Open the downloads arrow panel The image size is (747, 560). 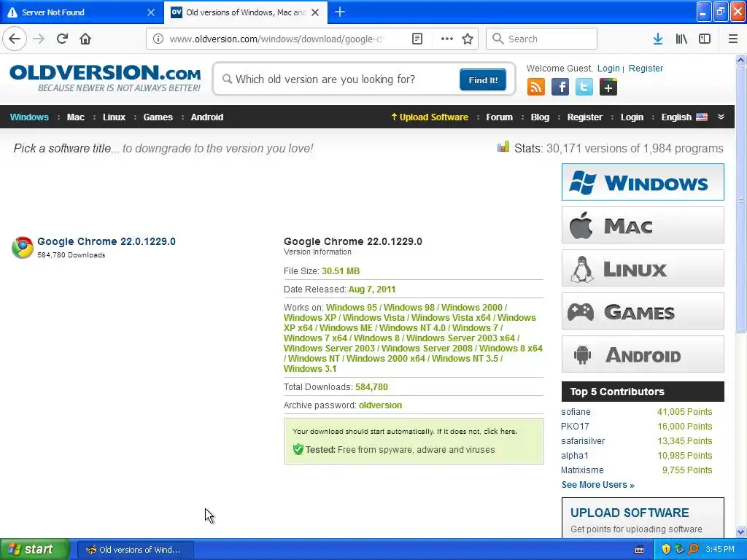(x=658, y=39)
